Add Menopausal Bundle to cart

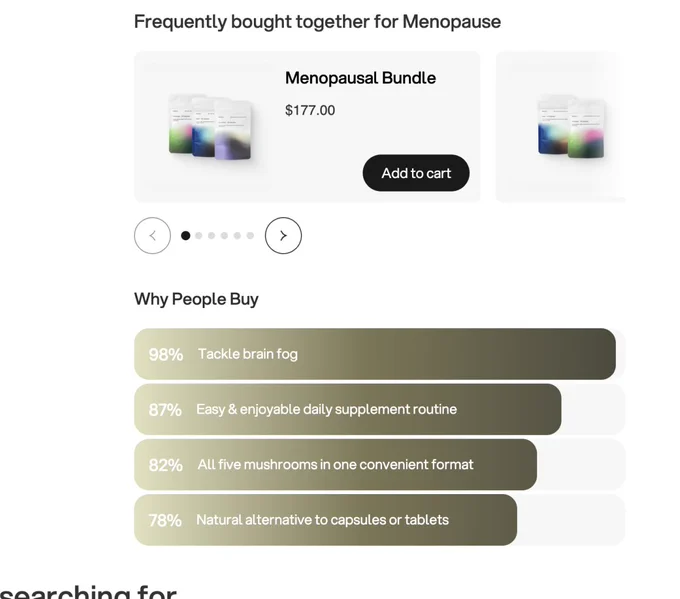click(x=416, y=173)
